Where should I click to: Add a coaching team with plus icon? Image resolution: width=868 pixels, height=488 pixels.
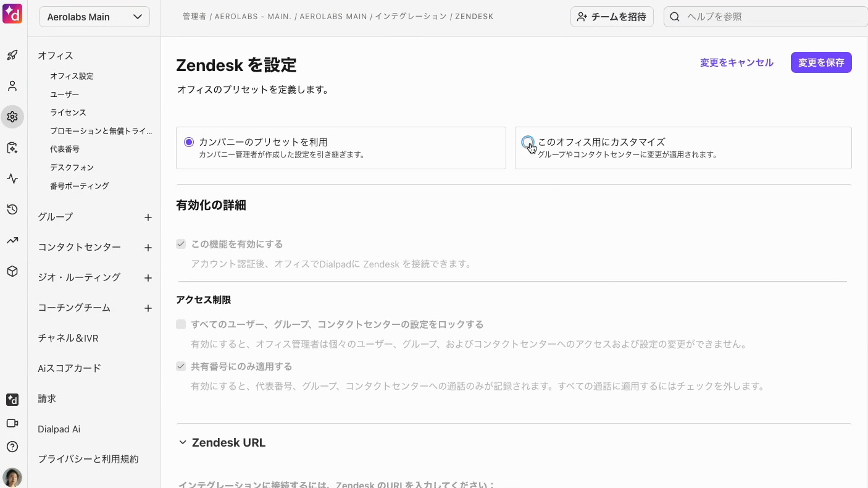click(148, 308)
